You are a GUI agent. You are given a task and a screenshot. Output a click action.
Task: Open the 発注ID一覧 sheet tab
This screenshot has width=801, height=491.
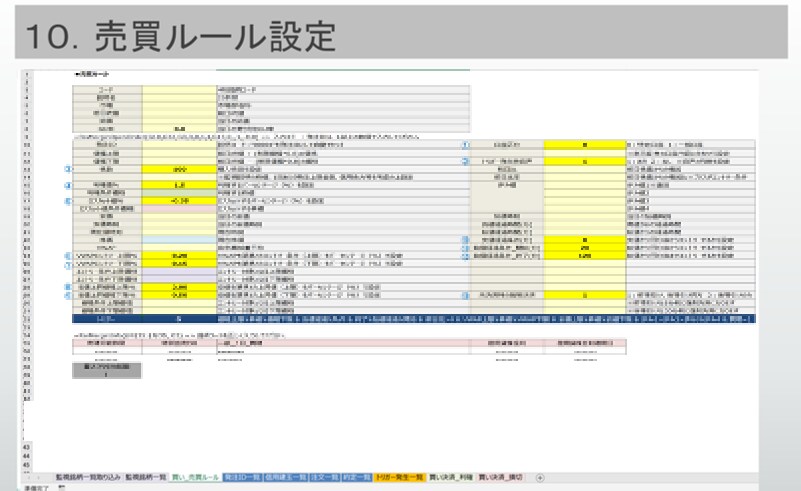[x=242, y=477]
